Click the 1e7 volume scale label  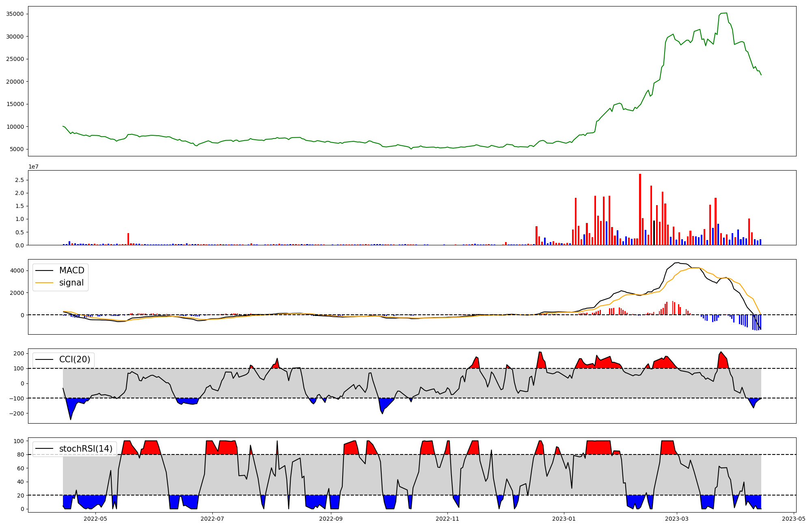click(x=33, y=167)
